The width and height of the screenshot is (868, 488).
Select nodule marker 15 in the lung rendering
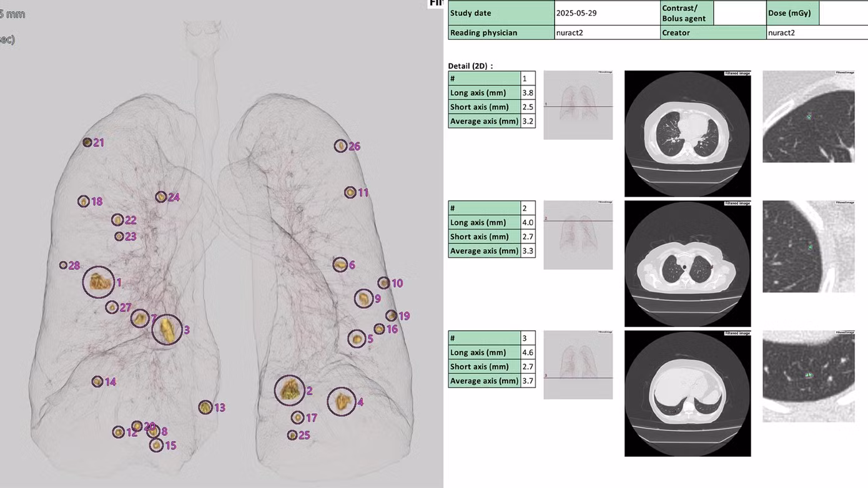(156, 445)
